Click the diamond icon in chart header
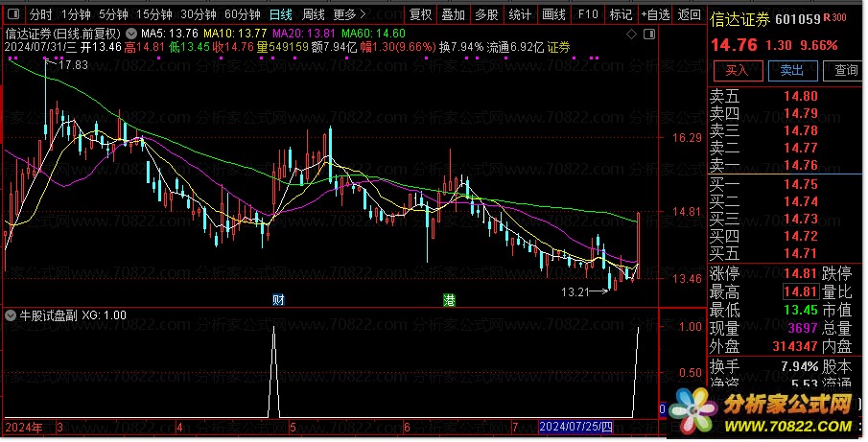 pos(632,35)
